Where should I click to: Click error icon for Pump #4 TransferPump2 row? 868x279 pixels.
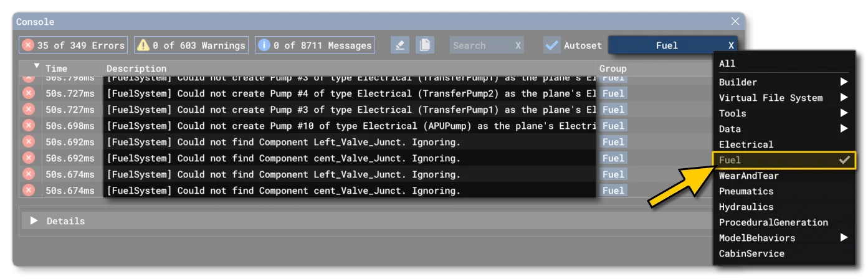[29, 93]
